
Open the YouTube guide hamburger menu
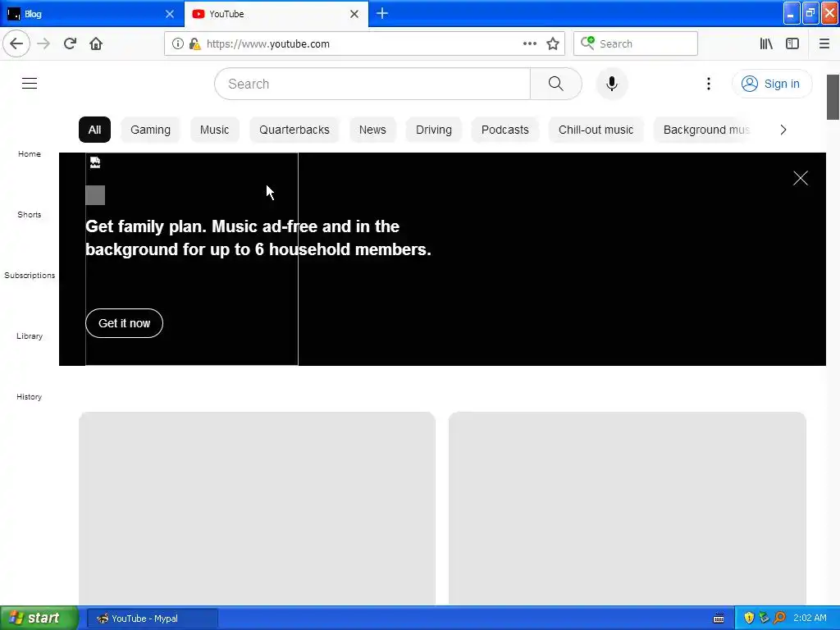point(30,84)
